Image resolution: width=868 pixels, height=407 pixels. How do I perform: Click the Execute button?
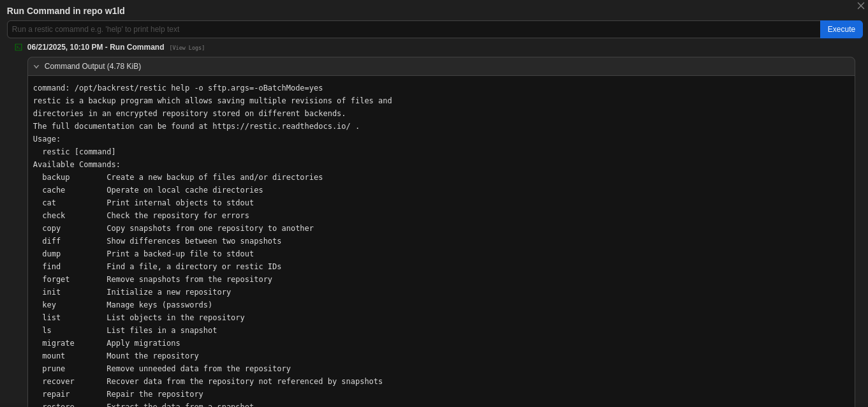841,29
